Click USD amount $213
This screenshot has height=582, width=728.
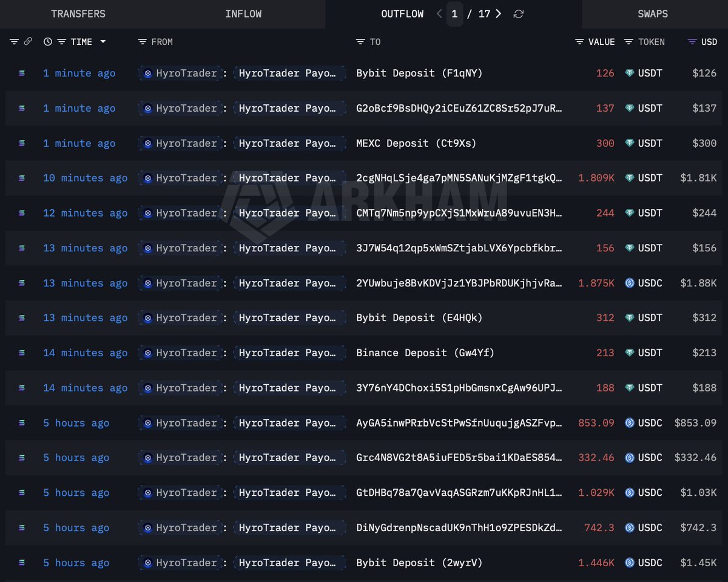[704, 353]
